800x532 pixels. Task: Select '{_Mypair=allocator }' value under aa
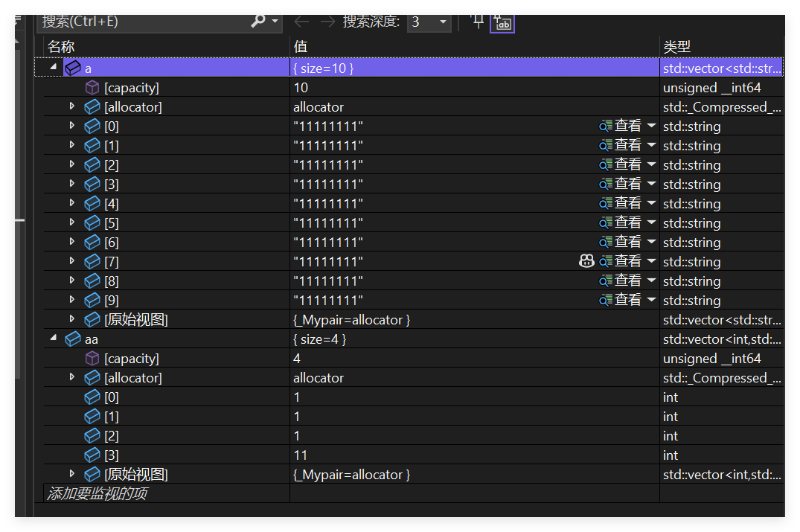(x=351, y=475)
